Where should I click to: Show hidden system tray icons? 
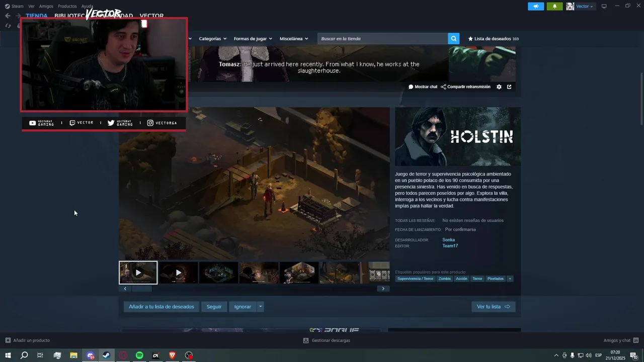pyautogui.click(x=556, y=355)
